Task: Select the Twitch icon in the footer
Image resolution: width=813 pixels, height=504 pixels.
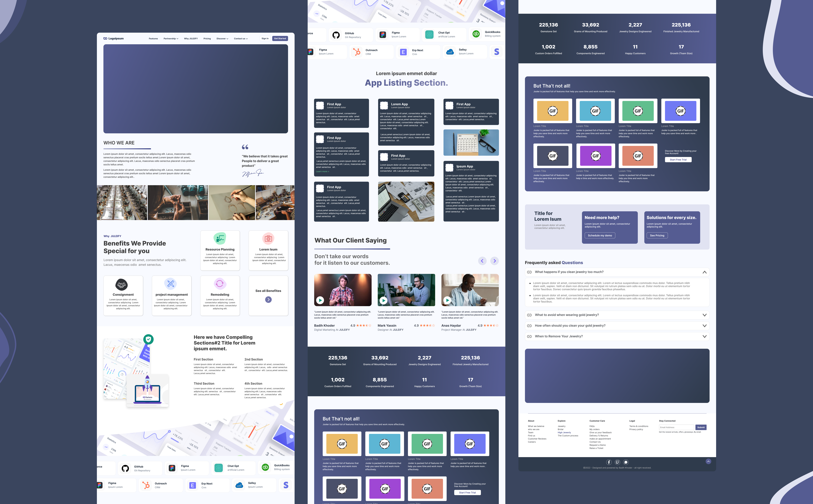Action: point(618,462)
